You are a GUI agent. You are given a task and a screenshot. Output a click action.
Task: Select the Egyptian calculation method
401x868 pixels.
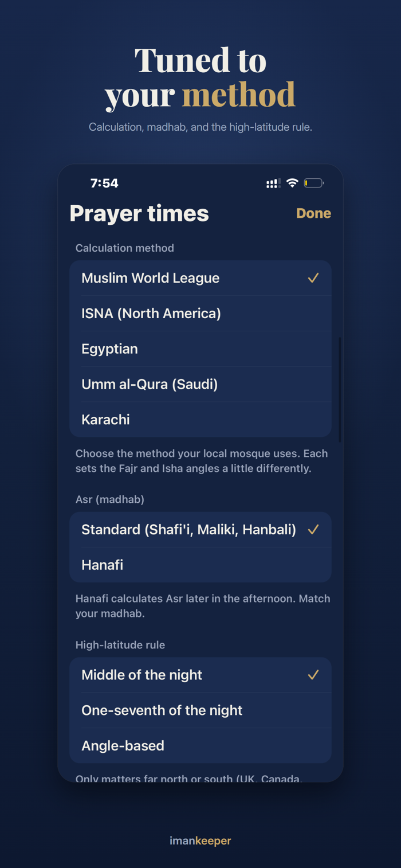[x=200, y=349]
